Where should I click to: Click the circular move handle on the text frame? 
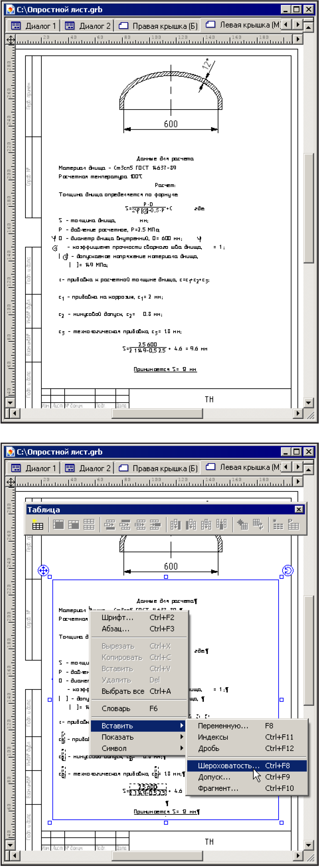[x=43, y=570]
